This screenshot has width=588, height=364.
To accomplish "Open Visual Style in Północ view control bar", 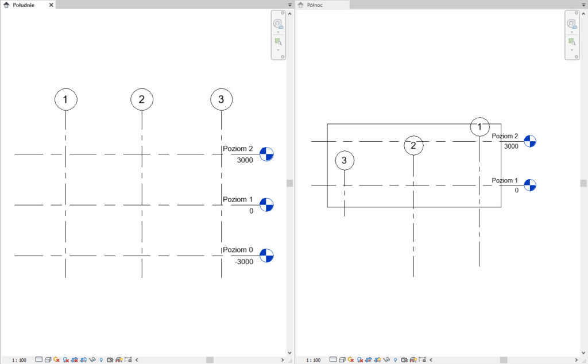I will 342,360.
